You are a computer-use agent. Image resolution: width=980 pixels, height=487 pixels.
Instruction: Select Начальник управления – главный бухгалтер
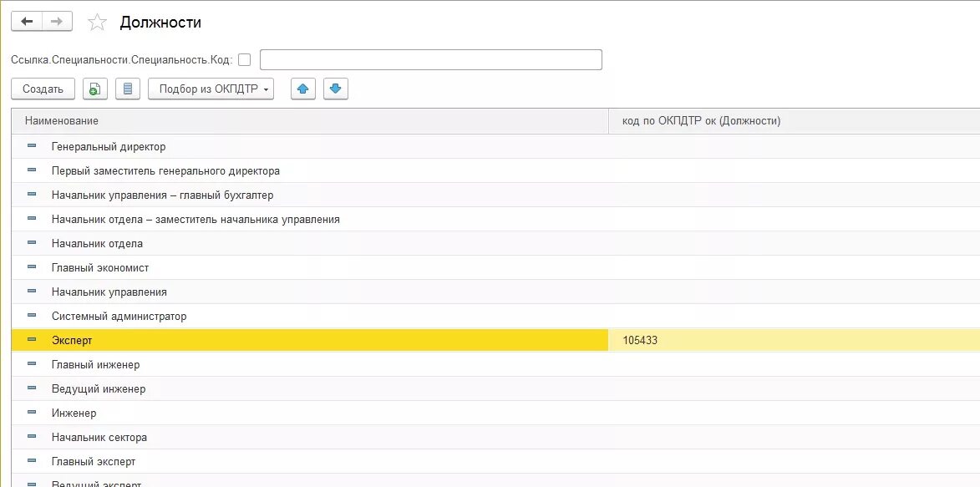pyautogui.click(x=495, y=195)
